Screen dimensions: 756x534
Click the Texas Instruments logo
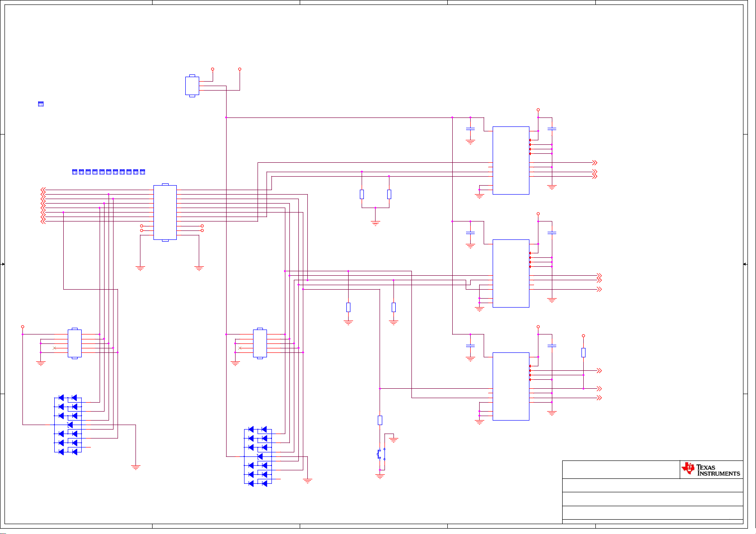tap(711, 469)
